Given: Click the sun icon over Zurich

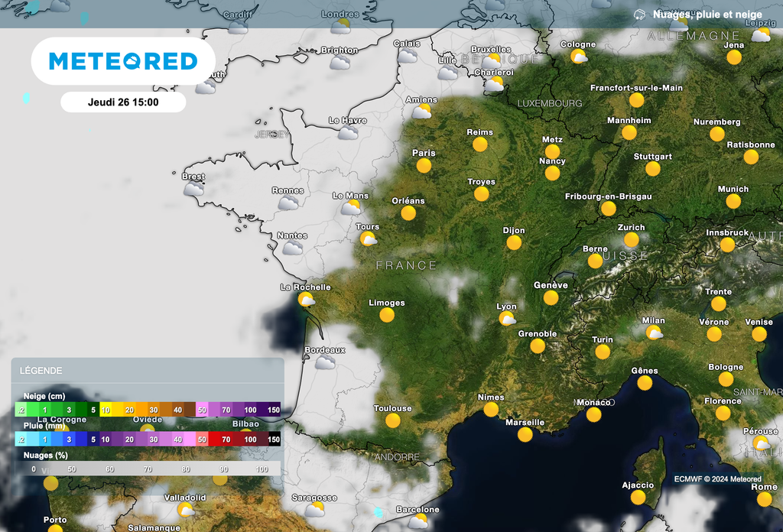Looking at the screenshot, I should pyautogui.click(x=631, y=238).
